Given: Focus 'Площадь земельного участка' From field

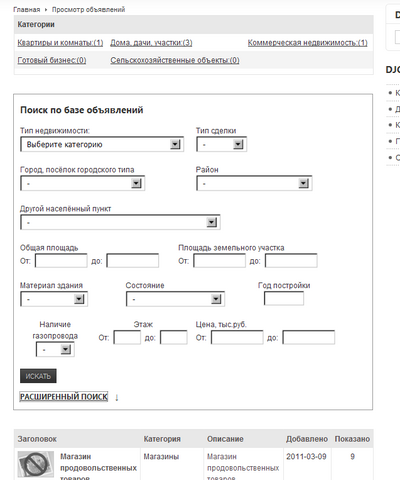Looking at the screenshot, I should (219, 261).
